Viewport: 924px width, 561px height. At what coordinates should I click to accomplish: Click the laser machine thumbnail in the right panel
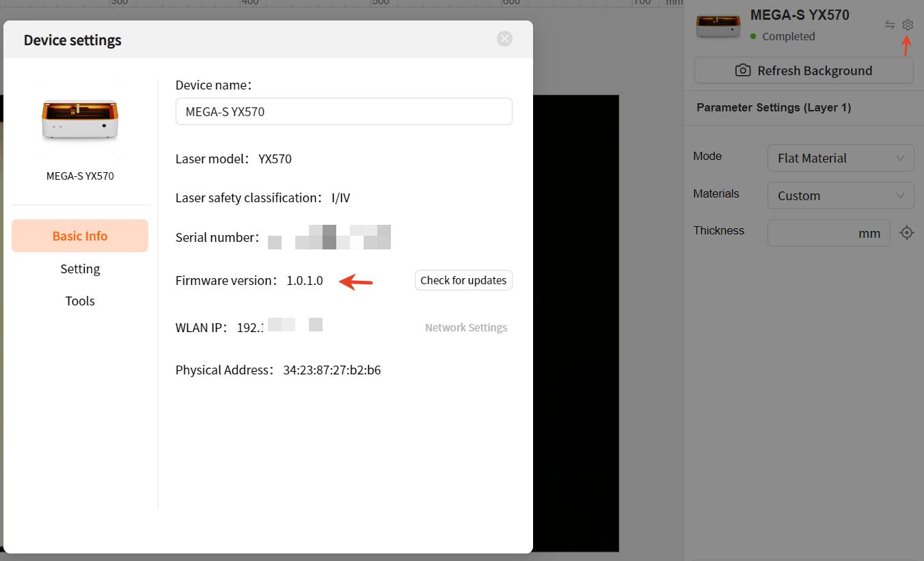(x=718, y=26)
